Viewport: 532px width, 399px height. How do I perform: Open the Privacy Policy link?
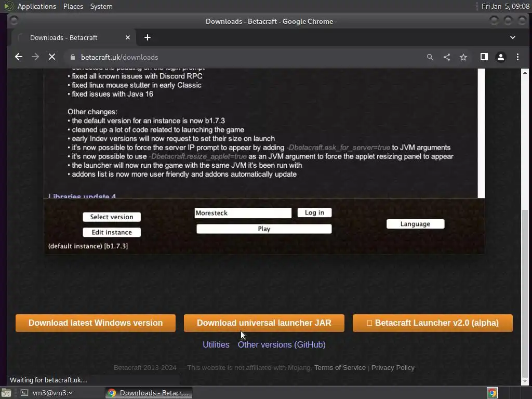(393, 367)
